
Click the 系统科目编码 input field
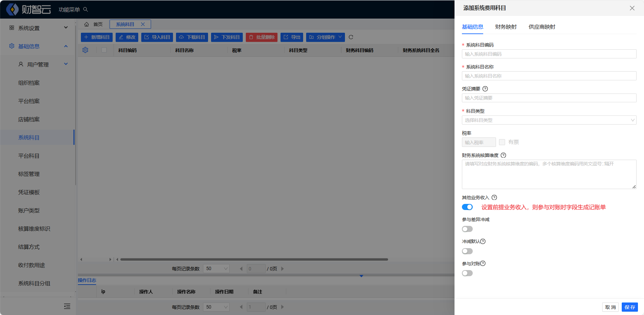click(x=549, y=54)
